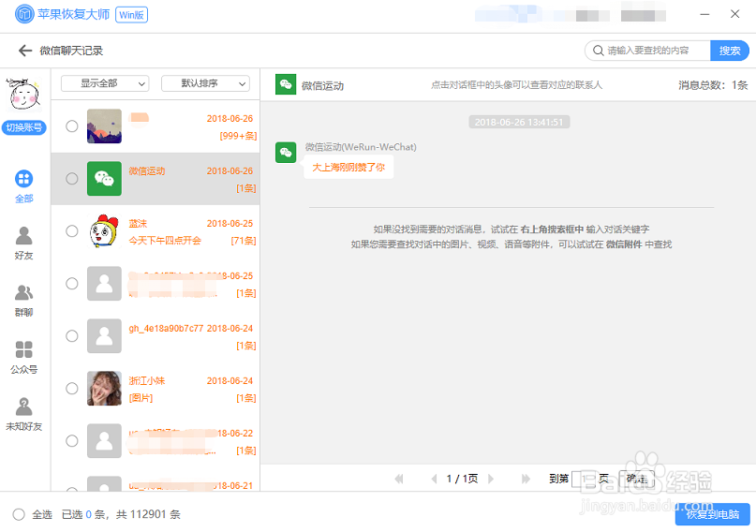Expand the 默认排序 dropdown

[x=205, y=83]
